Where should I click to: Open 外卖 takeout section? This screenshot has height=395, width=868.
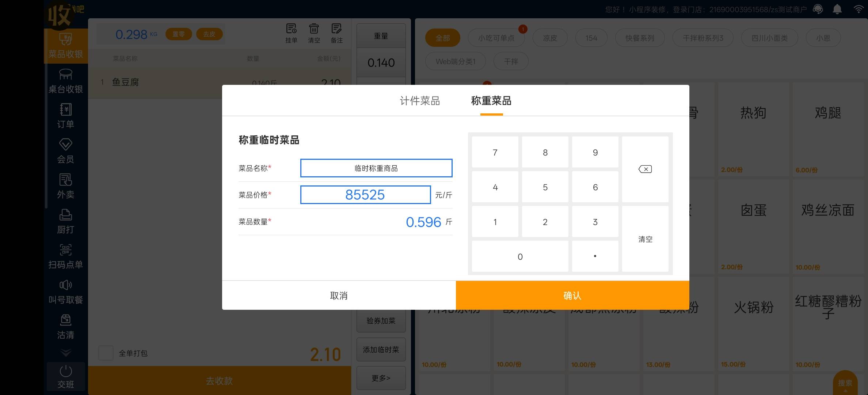[66, 187]
